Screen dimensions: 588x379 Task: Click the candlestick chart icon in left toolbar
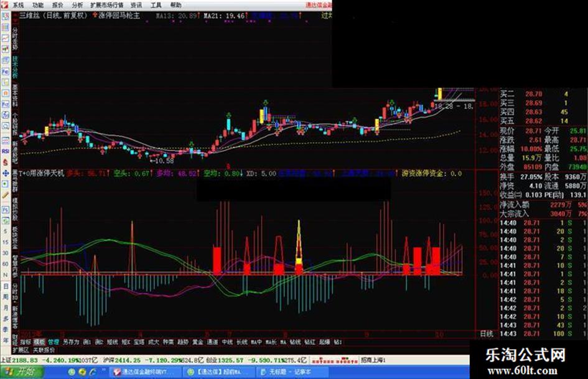5,49
